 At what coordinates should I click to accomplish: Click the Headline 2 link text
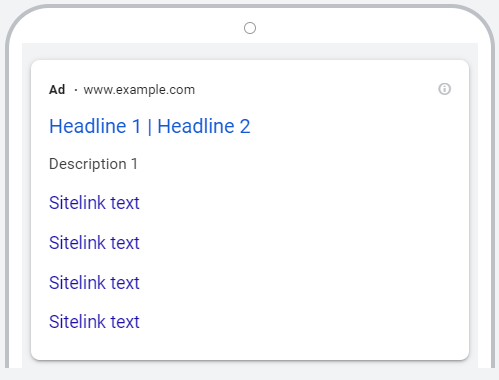pos(204,126)
